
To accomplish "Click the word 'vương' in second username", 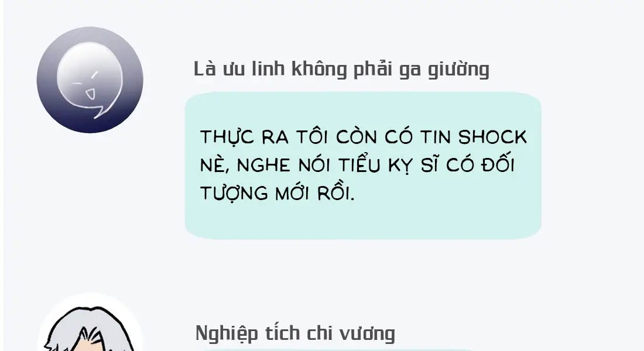I will (367, 334).
